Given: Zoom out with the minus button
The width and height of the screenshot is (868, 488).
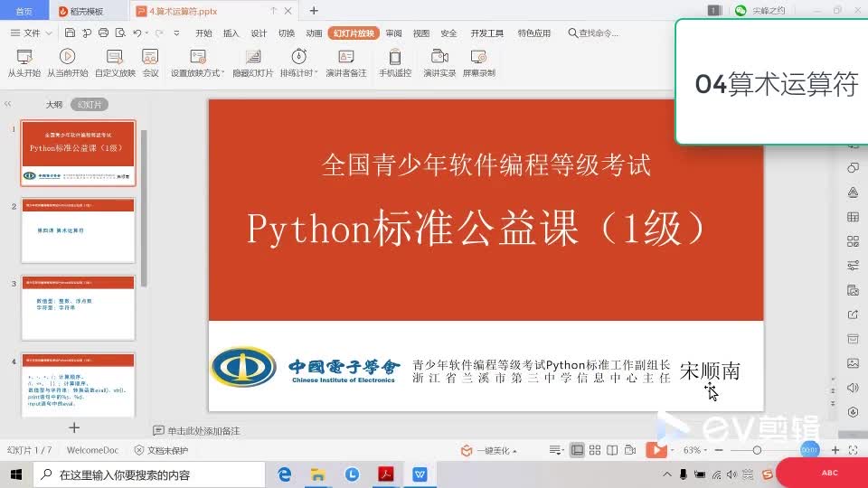Looking at the screenshot, I should tap(719, 450).
